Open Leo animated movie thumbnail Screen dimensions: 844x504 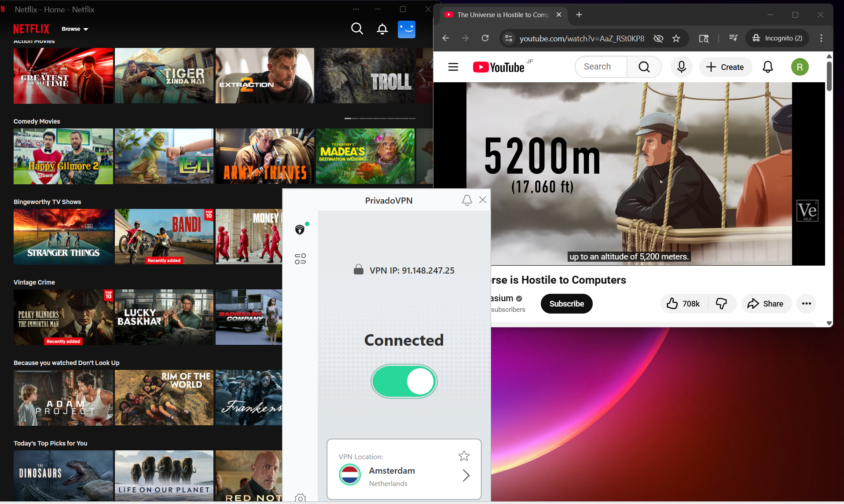point(164,156)
